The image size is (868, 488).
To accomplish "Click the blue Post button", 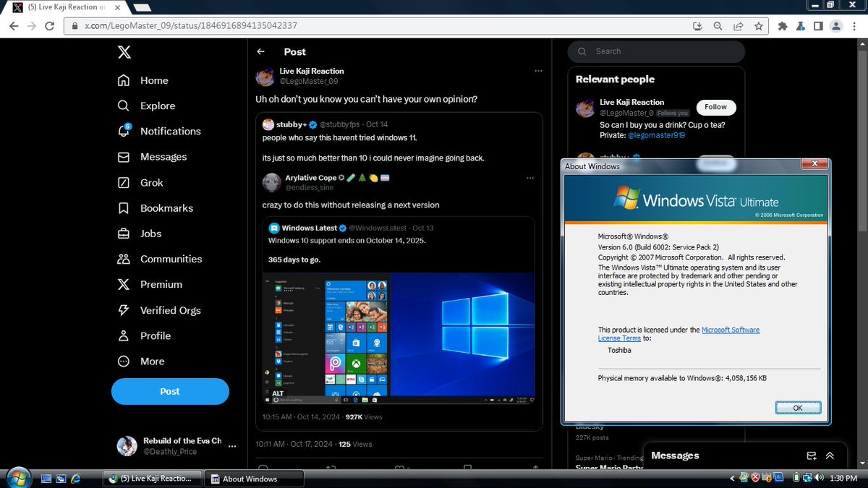I will coord(170,391).
